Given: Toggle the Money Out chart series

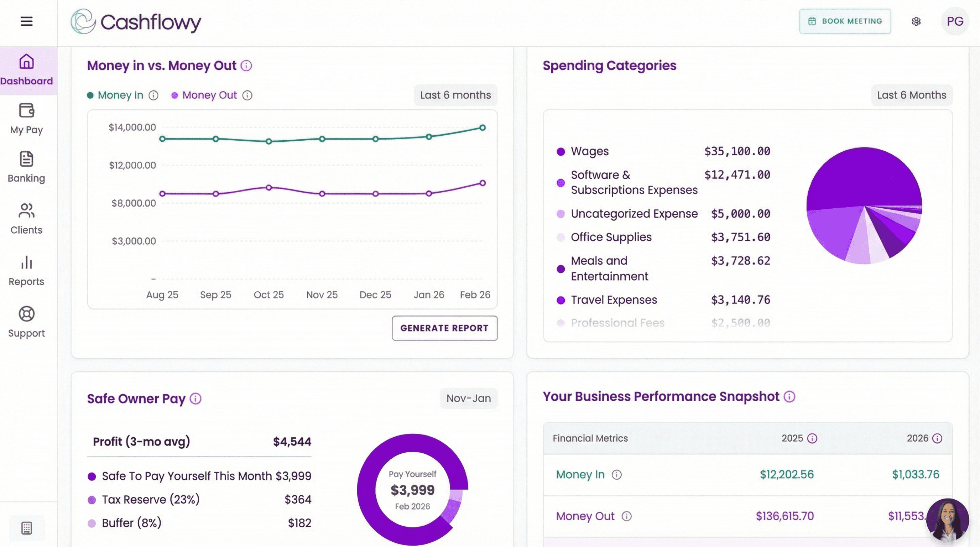Looking at the screenshot, I should [209, 95].
